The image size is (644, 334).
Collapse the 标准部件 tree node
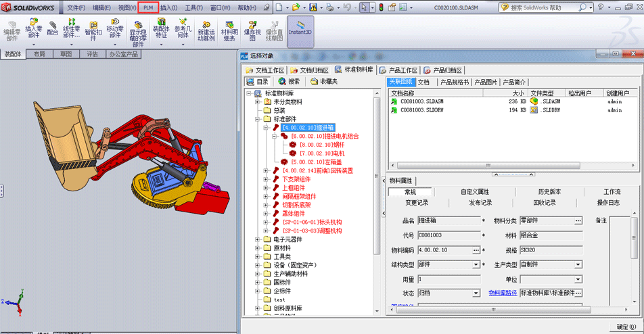point(258,119)
